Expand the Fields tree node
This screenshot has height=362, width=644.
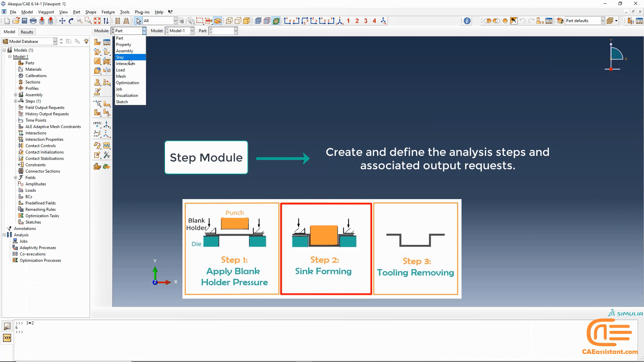point(15,178)
